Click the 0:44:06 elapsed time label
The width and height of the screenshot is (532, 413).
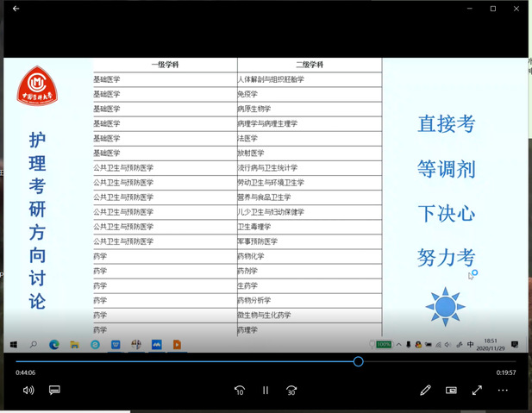pos(25,372)
